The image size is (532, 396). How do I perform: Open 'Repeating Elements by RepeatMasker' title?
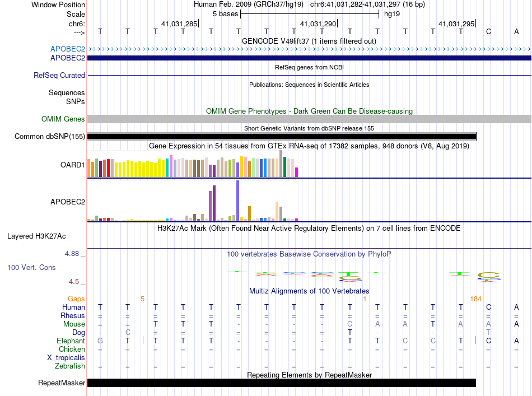click(309, 375)
